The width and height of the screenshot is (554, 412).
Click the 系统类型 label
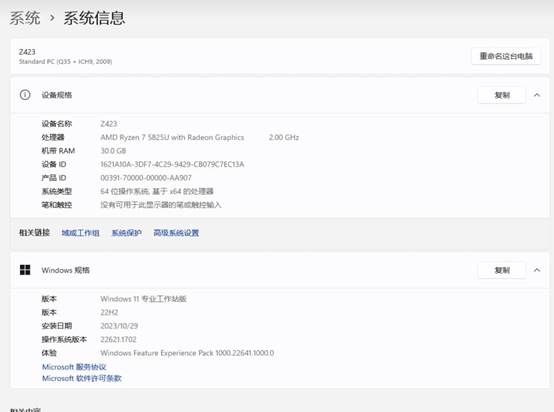coord(57,191)
